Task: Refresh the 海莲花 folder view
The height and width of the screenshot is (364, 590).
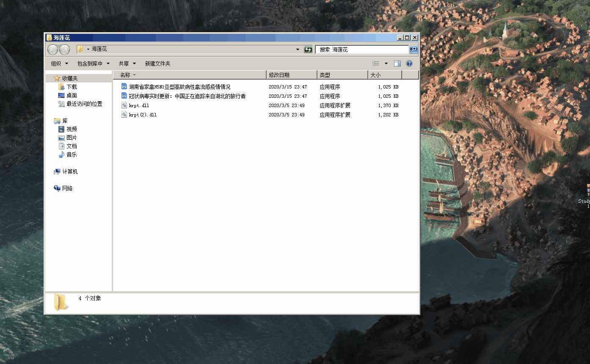Action: [x=308, y=50]
